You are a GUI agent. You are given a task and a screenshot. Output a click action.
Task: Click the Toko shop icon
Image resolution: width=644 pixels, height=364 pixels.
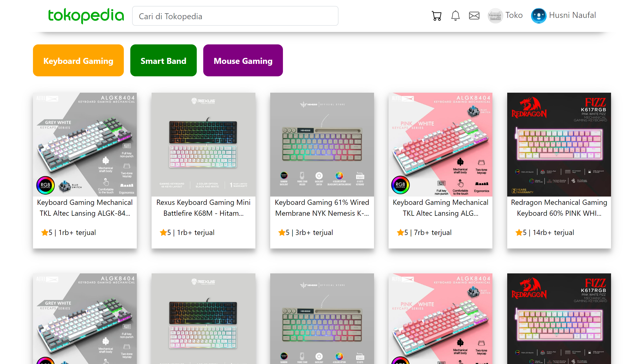tap(495, 16)
